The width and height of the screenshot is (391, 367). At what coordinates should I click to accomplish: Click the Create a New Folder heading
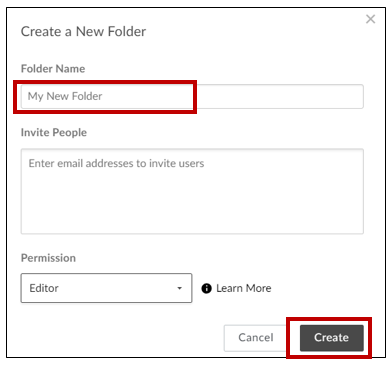(x=83, y=32)
